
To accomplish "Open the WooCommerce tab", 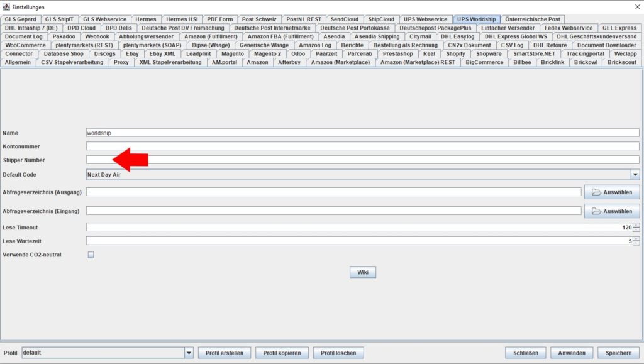I will (25, 45).
